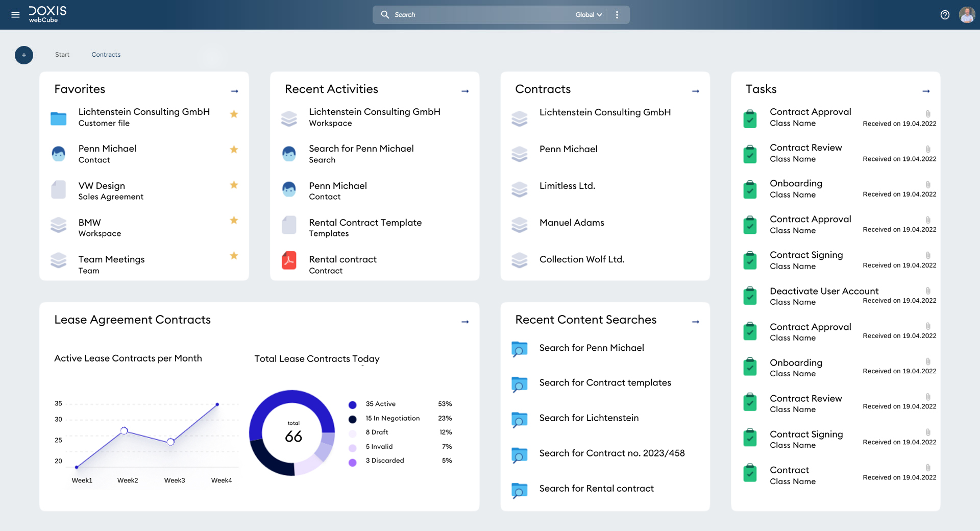The height and width of the screenshot is (531, 980).
Task: Open Limitless Ltd. contract
Action: coord(567,186)
